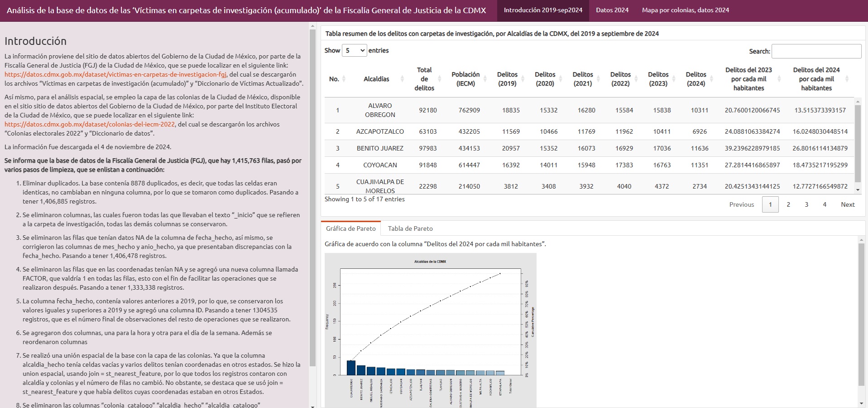Viewport: 868px width, 408px height.
Task: Sort table by Alcaldías column
Action: 380,79
